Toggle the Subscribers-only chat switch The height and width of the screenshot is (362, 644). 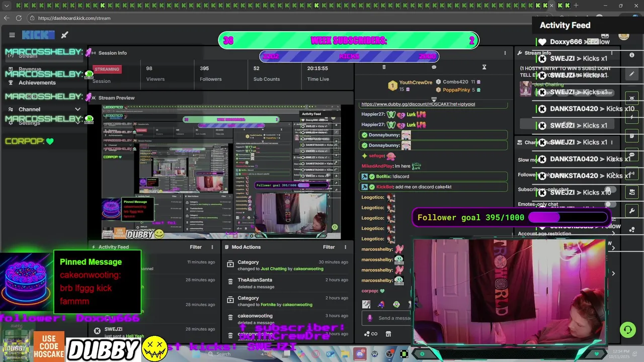pos(610,190)
